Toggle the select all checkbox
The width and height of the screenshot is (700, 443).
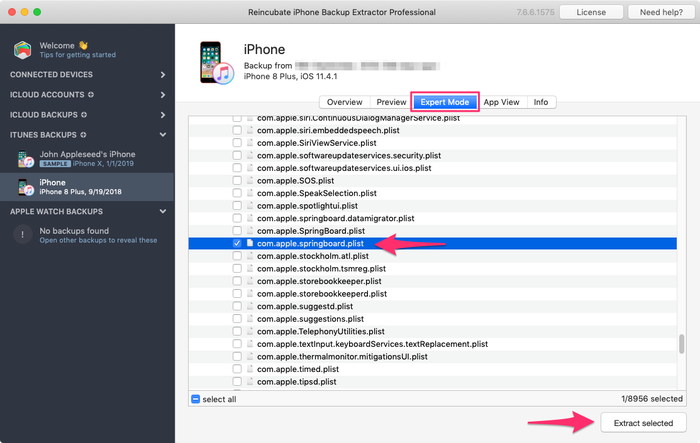point(196,399)
